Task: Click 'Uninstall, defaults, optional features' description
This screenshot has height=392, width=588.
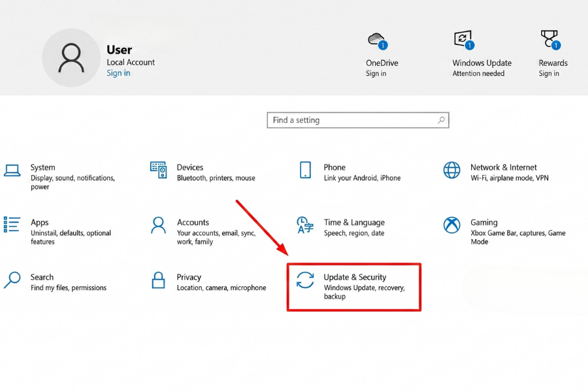Action: coord(71,237)
